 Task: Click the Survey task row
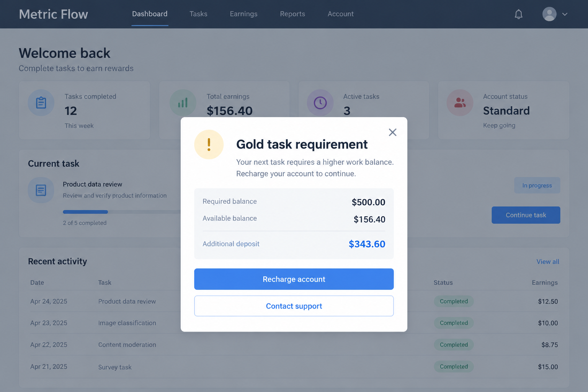click(x=294, y=367)
